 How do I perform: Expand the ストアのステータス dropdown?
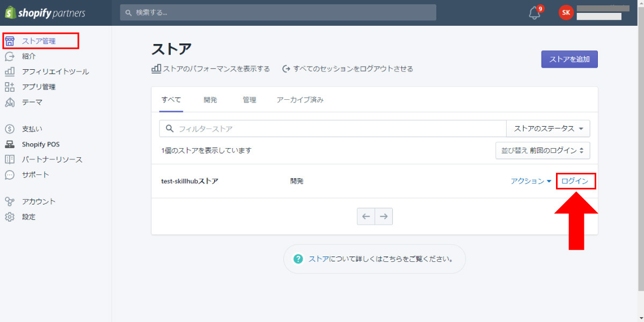point(548,129)
